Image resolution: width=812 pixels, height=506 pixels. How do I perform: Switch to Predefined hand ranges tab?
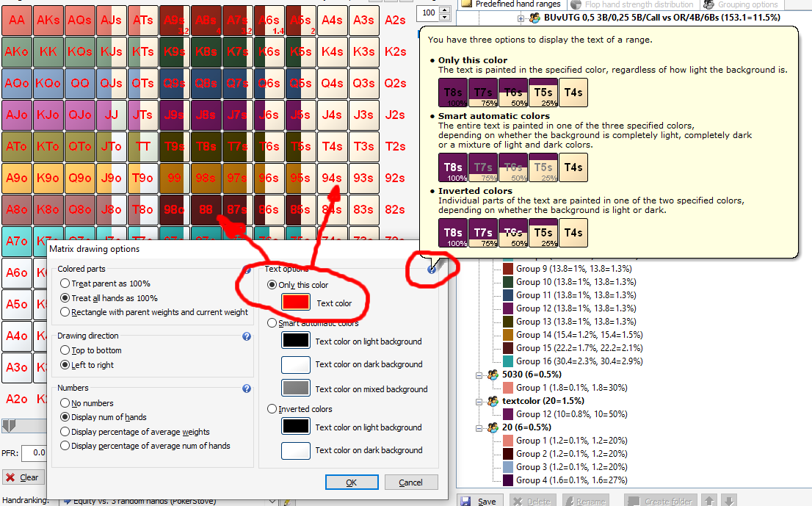pos(511,4)
